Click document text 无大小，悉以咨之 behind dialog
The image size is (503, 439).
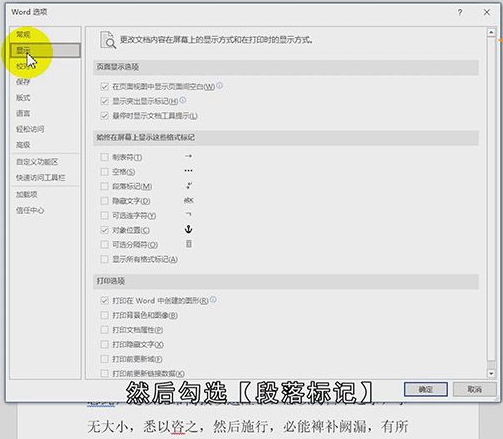[144, 426]
